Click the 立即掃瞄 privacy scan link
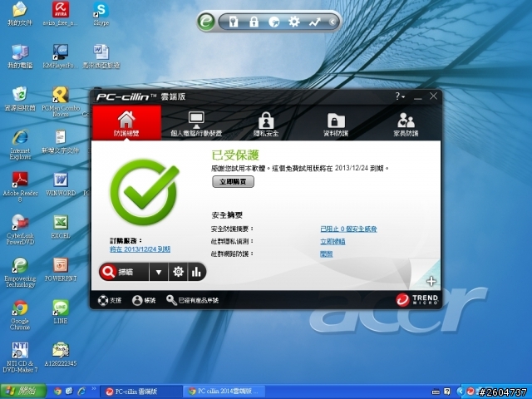 coord(332,242)
